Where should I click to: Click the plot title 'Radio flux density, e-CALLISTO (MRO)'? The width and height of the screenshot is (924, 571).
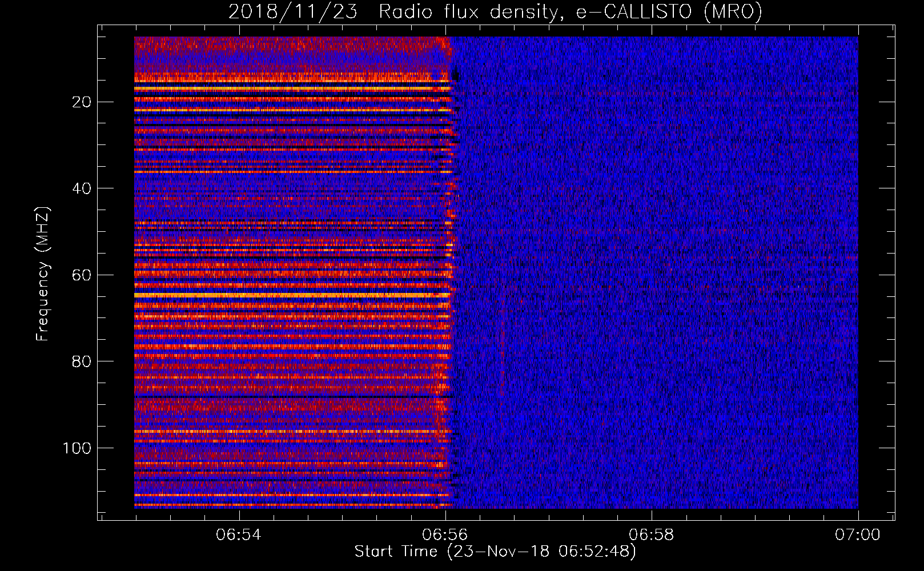point(570,11)
